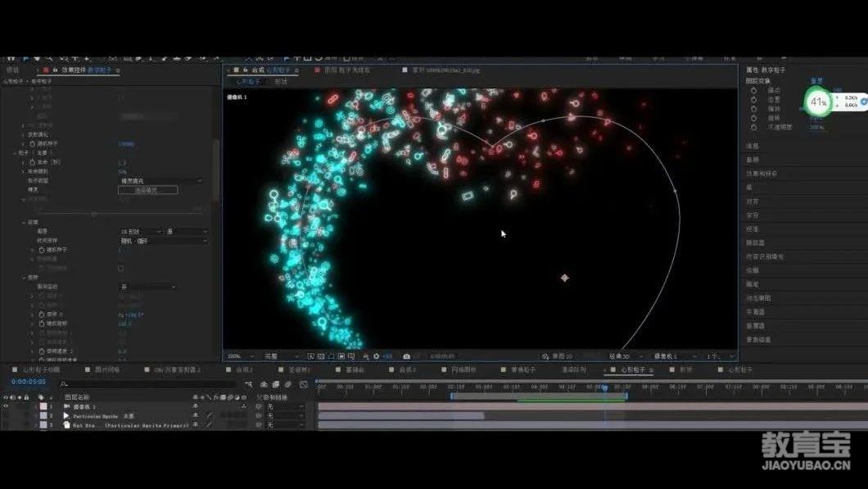The width and height of the screenshot is (868, 489).
Task: Open 跟踪器 panel header
Action: tap(755, 242)
